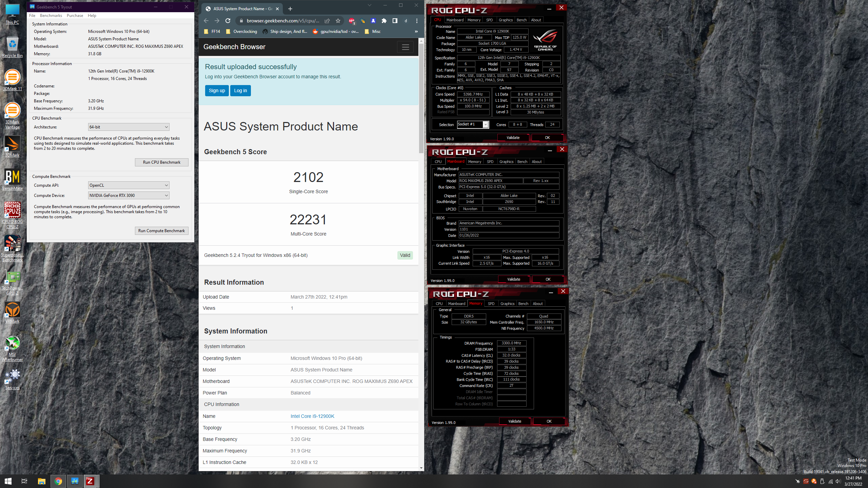The image size is (868, 488).
Task: Switch to Bench tab in middle CPU-Z window
Action: coord(522,162)
